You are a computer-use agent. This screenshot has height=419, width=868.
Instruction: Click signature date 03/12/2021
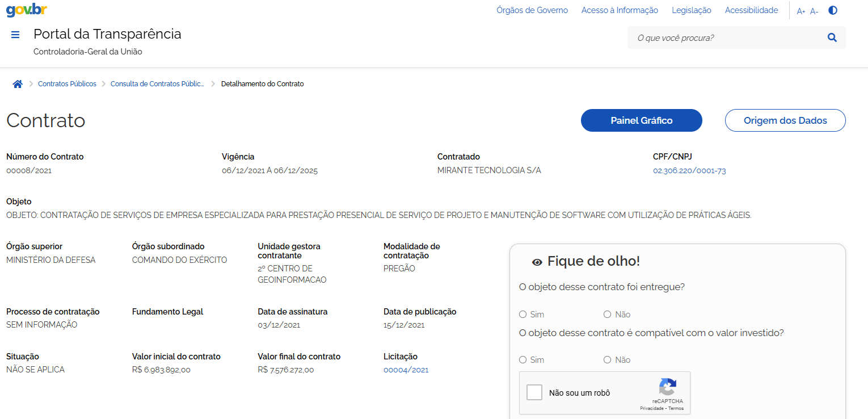click(x=279, y=325)
